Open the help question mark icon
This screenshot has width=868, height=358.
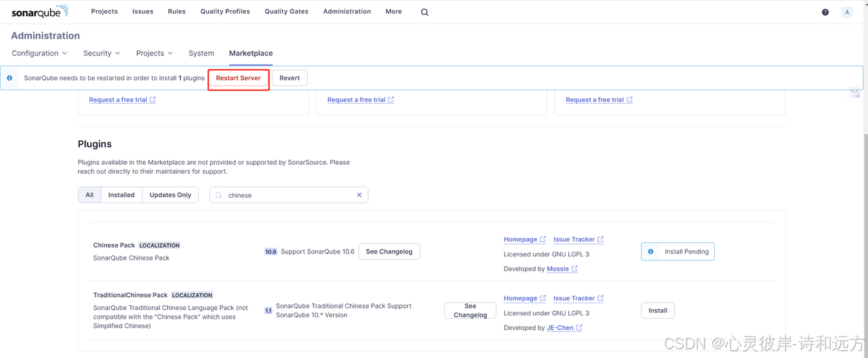(825, 12)
